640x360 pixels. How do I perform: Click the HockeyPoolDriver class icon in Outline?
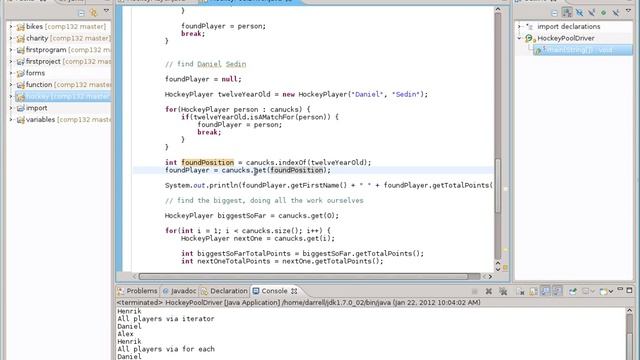[x=529, y=39]
